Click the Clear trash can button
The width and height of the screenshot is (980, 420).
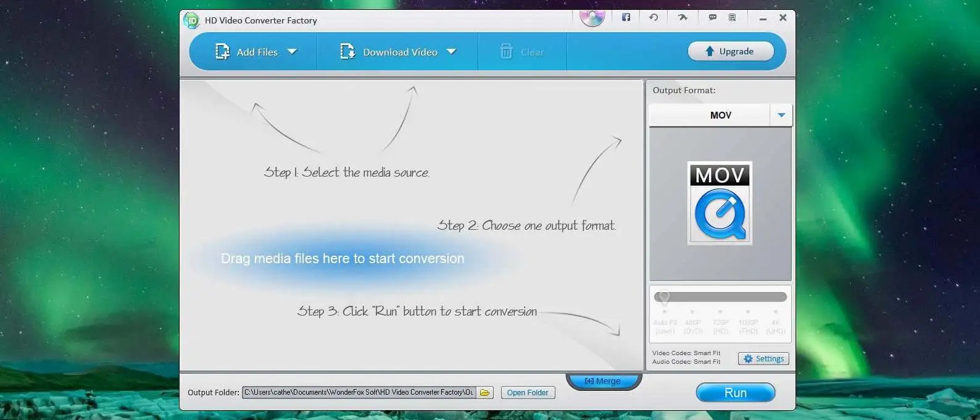[521, 52]
